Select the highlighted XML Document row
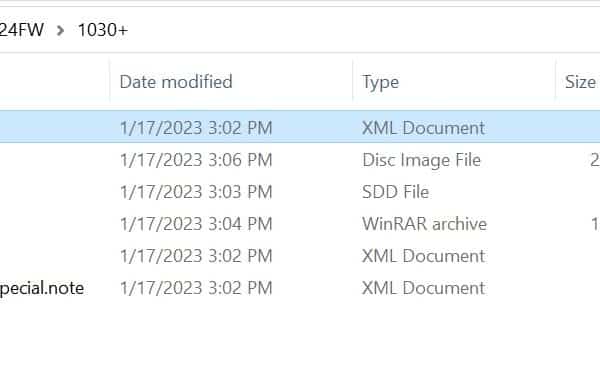600x377 pixels. pos(300,127)
